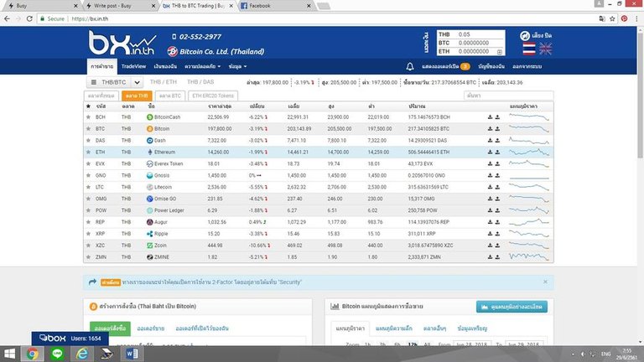Image resolution: width=644 pixels, height=362 pixels.
Task: Select the ETH ERC20 Tokens tab
Action: 213,96
